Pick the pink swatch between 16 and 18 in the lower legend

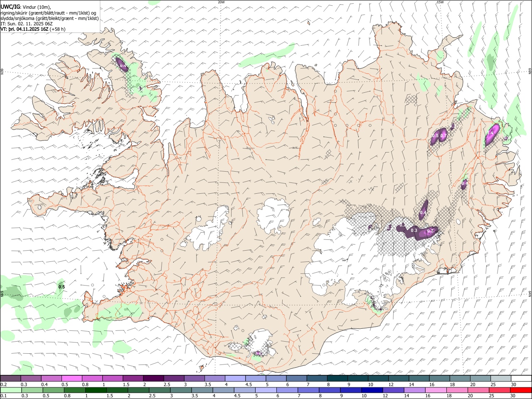436,390
